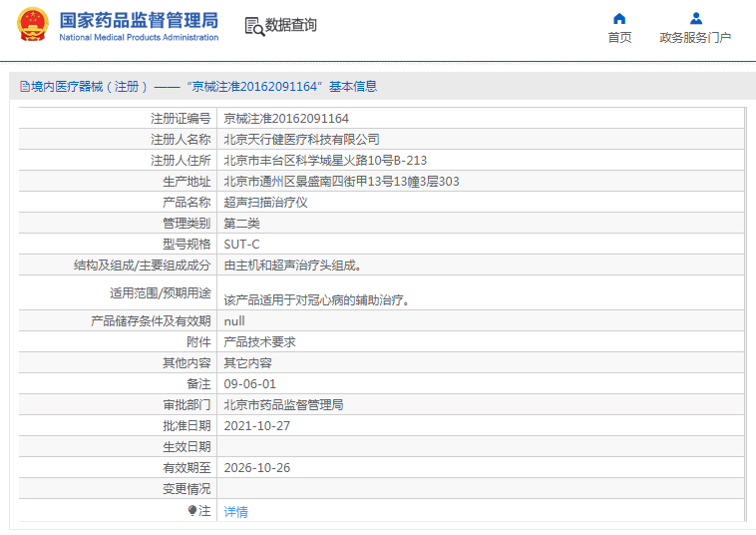This screenshot has height=535, width=756.
Task: Click the 国家药品监督管理局 site title
Action: point(139,21)
